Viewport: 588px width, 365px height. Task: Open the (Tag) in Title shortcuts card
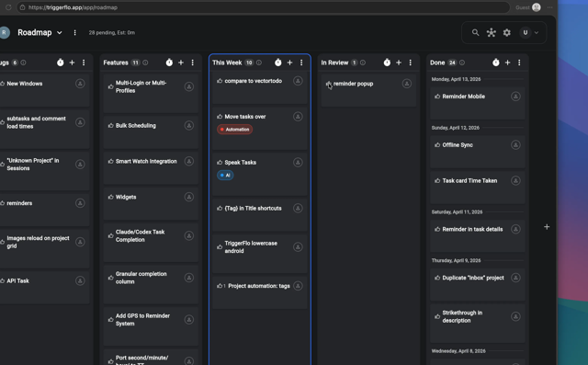pos(259,215)
